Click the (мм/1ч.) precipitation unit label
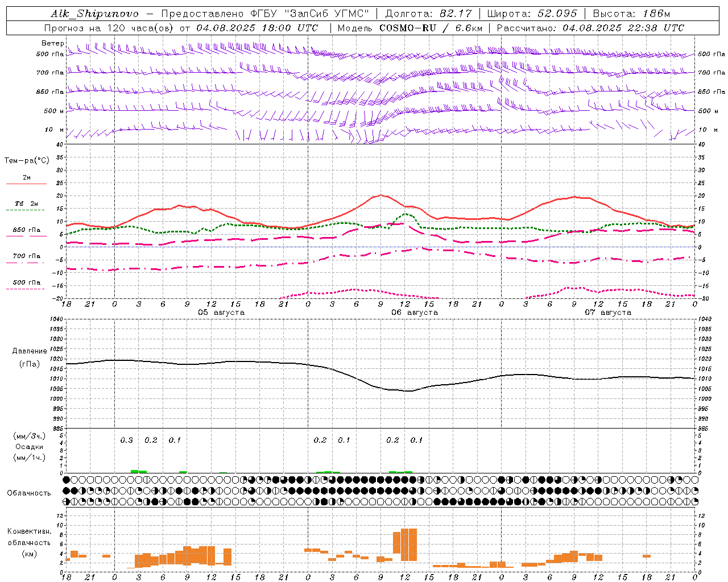Screen dimensions: 728x582 [30, 458]
